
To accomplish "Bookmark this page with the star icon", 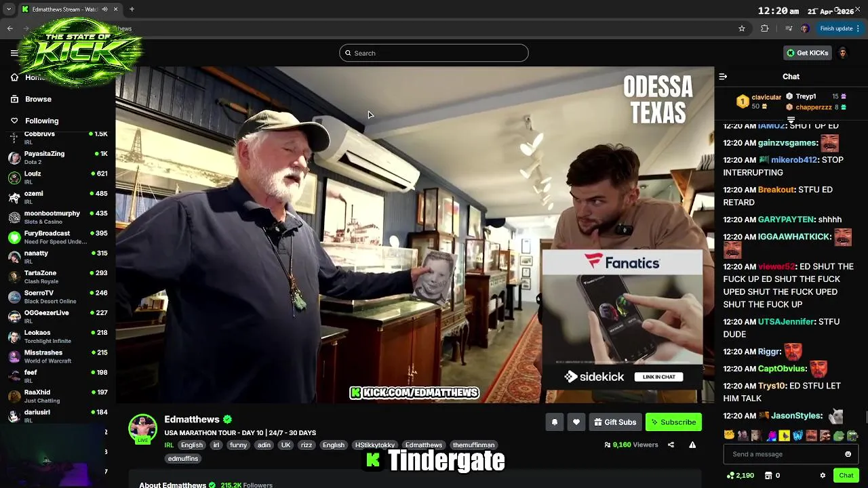I will [742, 28].
